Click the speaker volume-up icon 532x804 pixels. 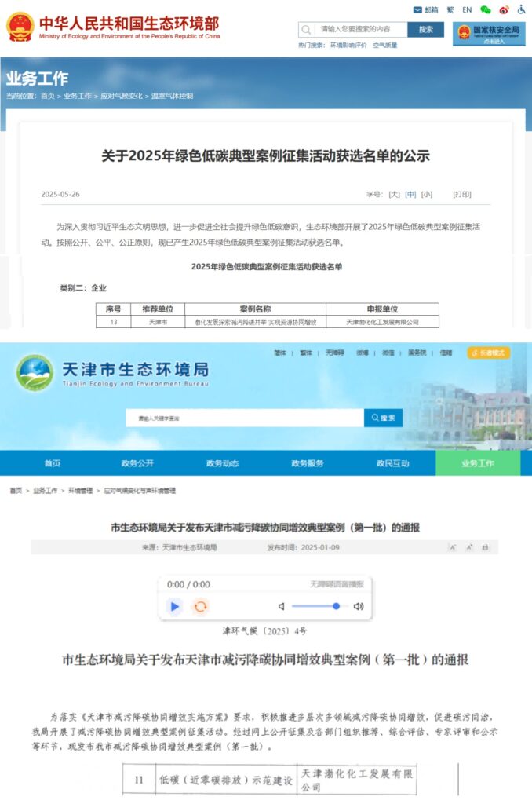pyautogui.click(x=359, y=606)
